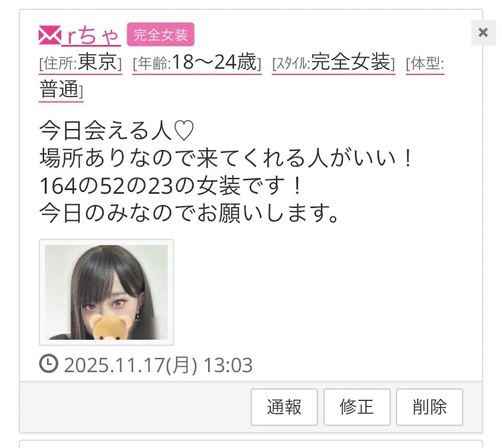Select the 体型 label tag
Screen dimensions: 502x448
[425, 63]
